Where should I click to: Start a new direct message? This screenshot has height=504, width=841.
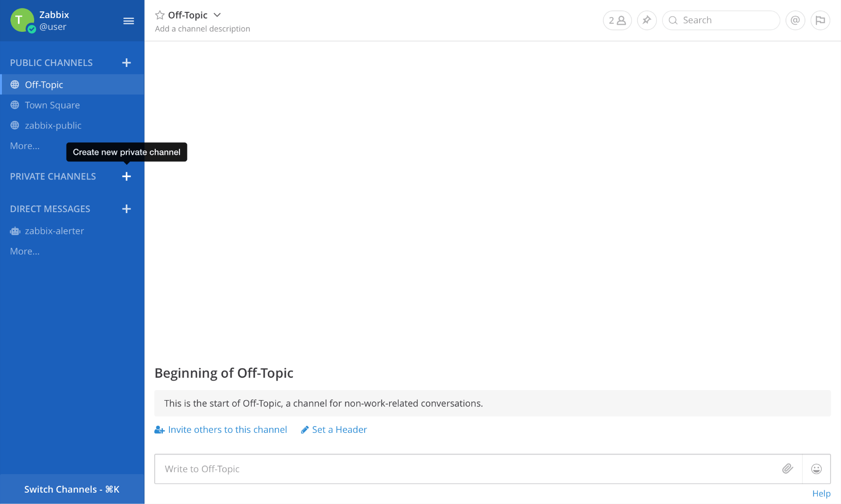(126, 209)
